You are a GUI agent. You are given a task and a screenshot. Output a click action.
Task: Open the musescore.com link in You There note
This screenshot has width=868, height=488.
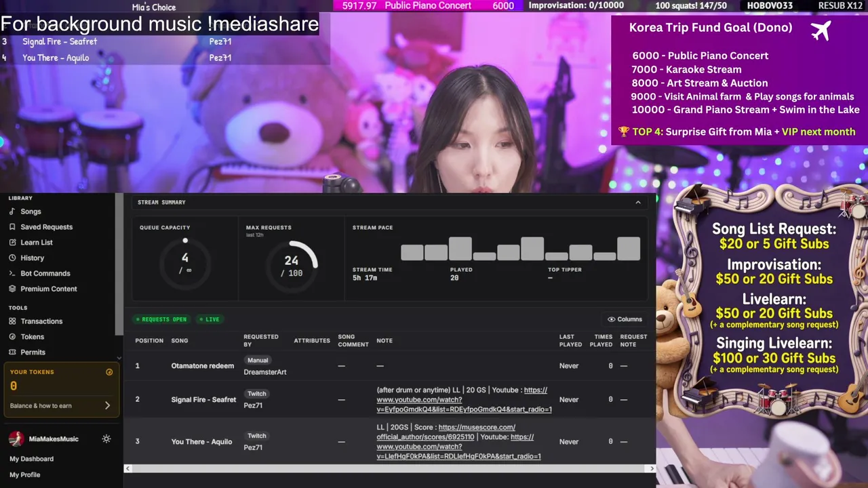coord(446,432)
